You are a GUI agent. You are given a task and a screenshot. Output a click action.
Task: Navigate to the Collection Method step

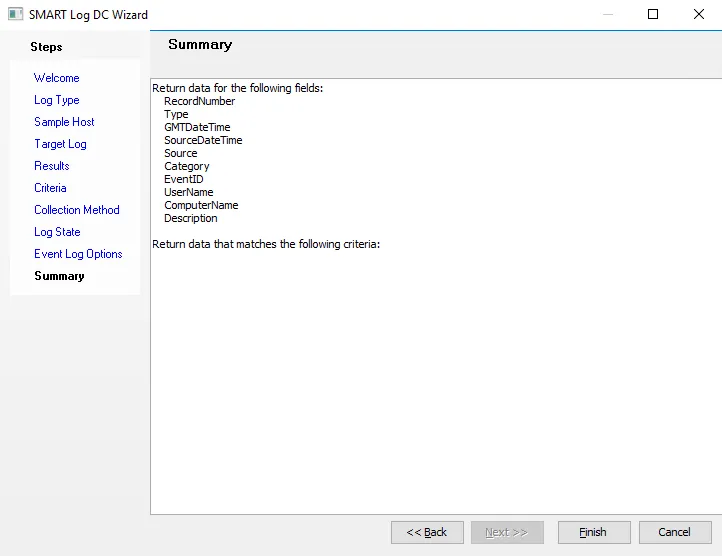point(77,210)
